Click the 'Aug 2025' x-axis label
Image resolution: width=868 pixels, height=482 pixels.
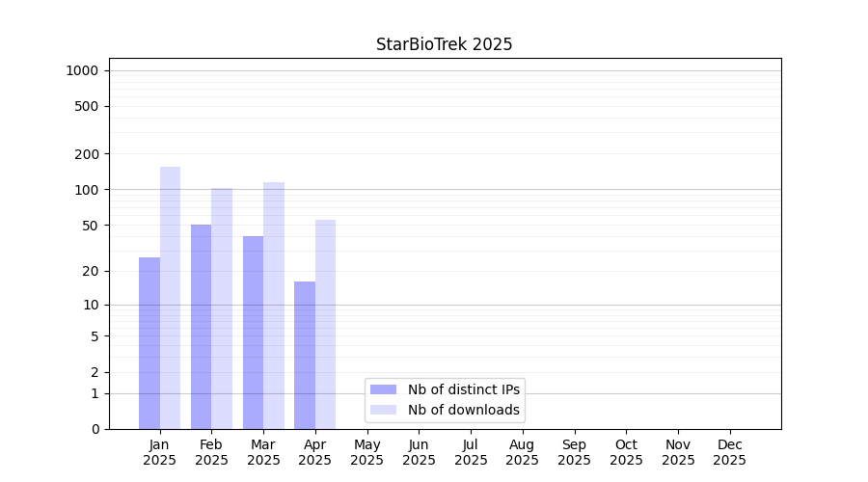pyautogui.click(x=522, y=452)
